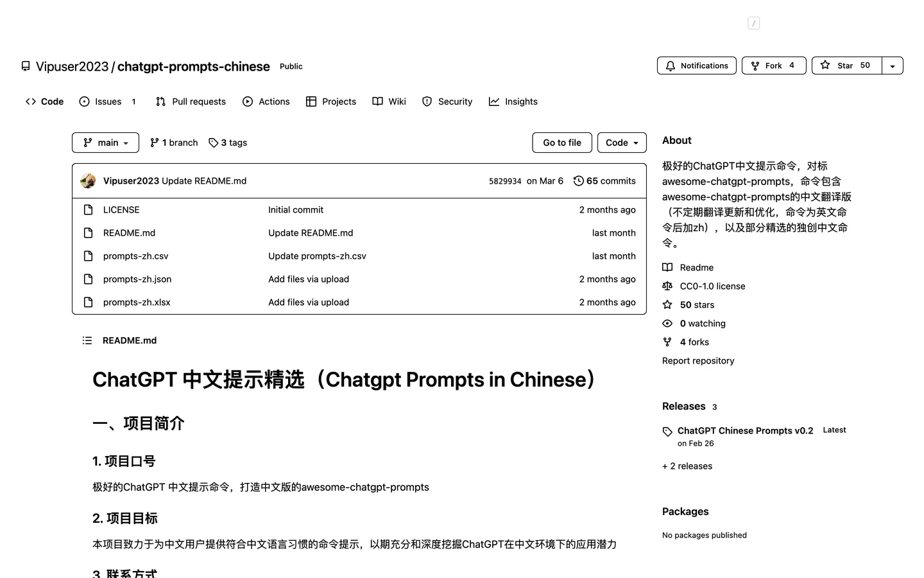Click the repository book icon beside Vipuser2023
Viewport: 924px width, 578px height.
26,66
